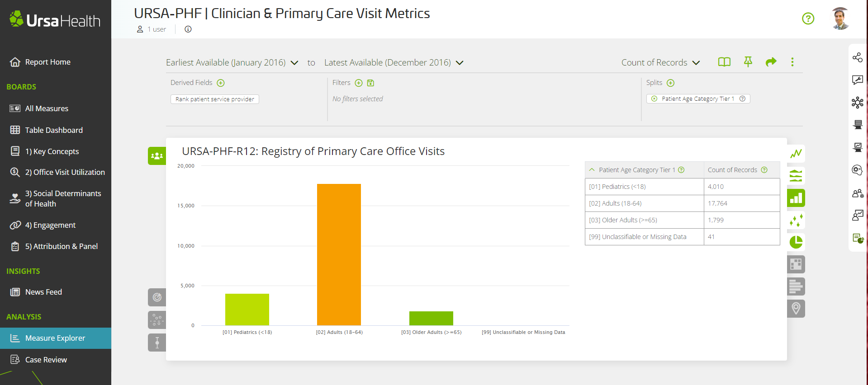868x385 pixels.
Task: Remove the Patient Age Category Tier 1 split
Action: pos(654,99)
